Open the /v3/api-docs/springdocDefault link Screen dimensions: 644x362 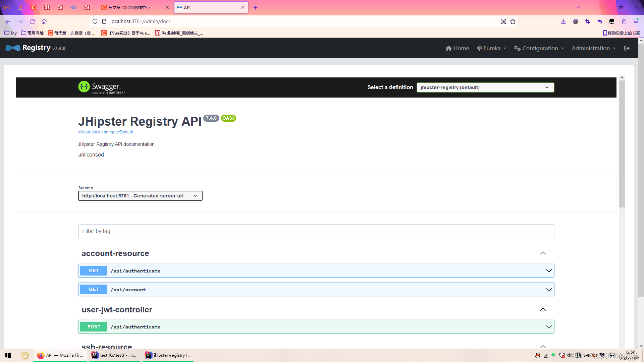(105, 132)
